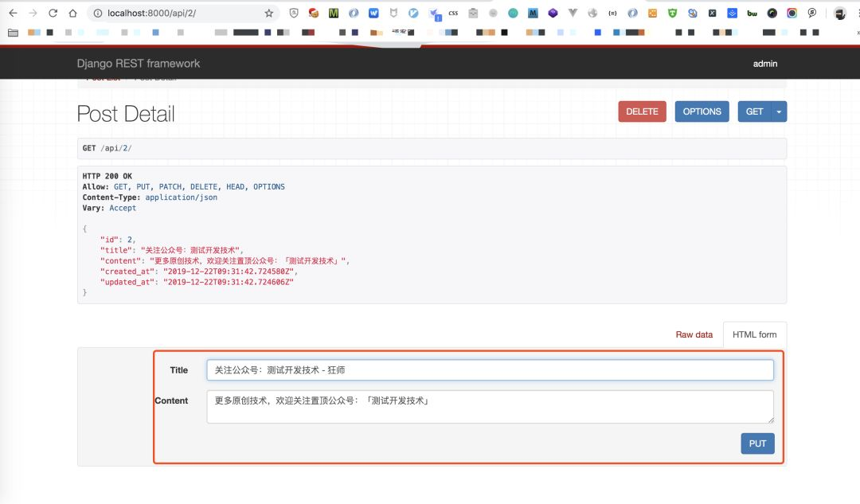Reload the page with the refresh icon
Screen dimensions: 860x504
(53, 13)
